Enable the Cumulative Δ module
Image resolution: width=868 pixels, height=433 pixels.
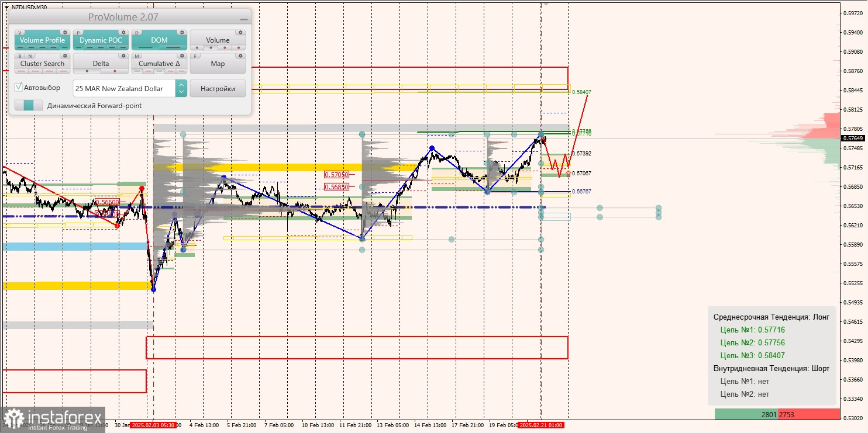click(159, 64)
